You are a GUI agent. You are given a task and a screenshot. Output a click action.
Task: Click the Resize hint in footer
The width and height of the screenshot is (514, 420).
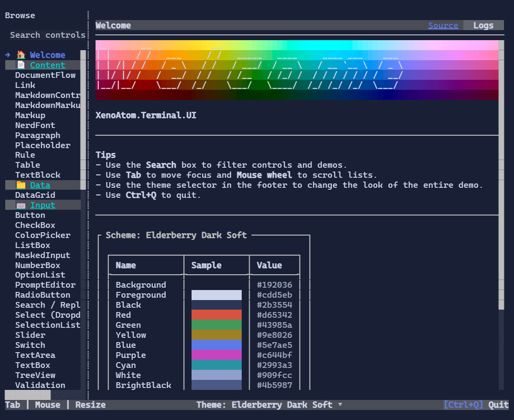pos(90,405)
